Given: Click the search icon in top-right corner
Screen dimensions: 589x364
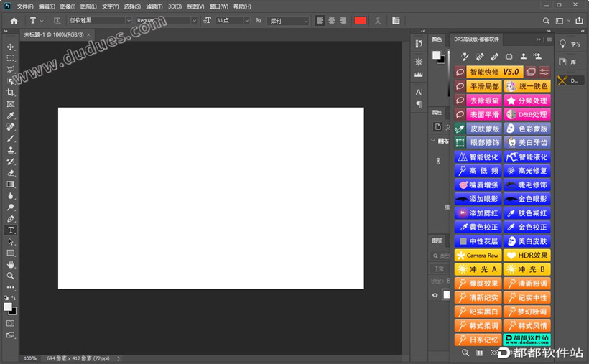Looking at the screenshot, I should tap(546, 21).
